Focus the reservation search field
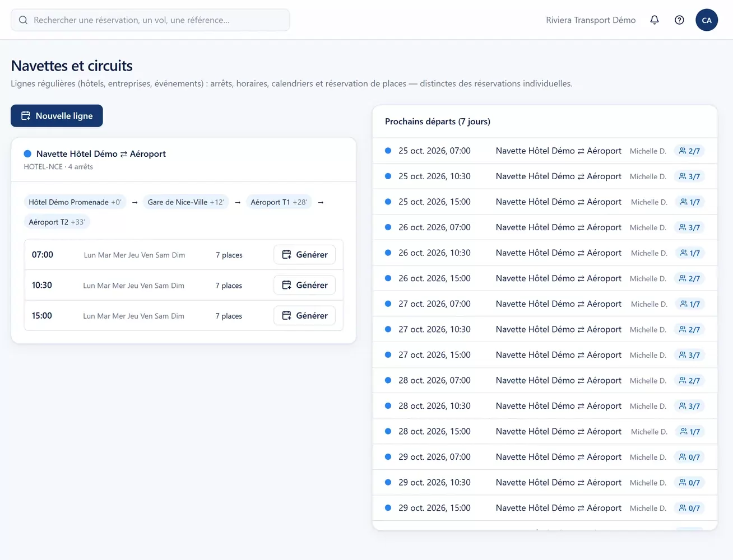 click(x=150, y=20)
